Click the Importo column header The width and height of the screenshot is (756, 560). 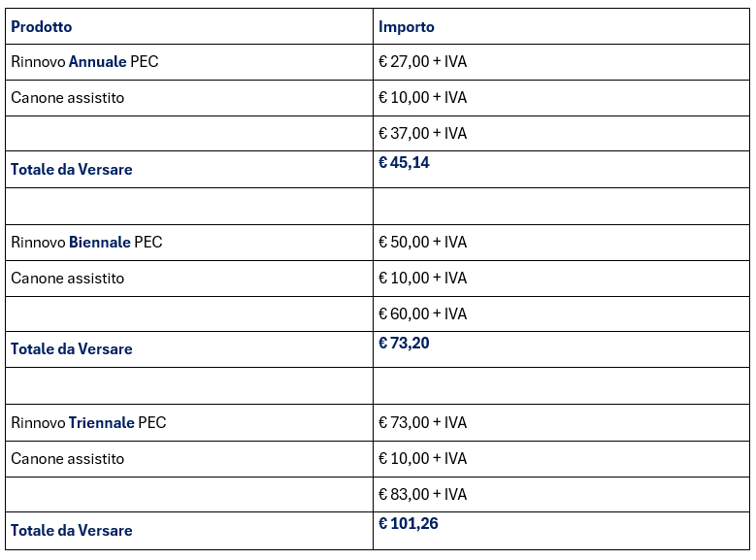tap(406, 26)
